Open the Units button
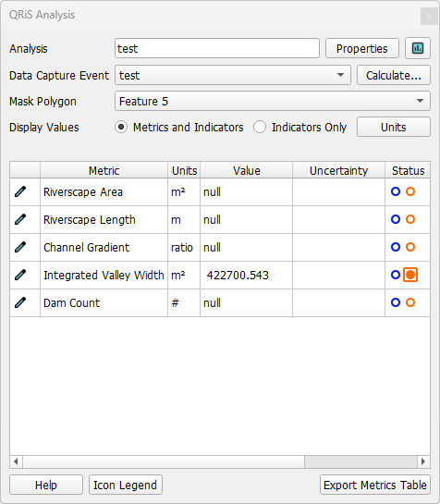Image resolution: width=440 pixels, height=504 pixels. [394, 127]
